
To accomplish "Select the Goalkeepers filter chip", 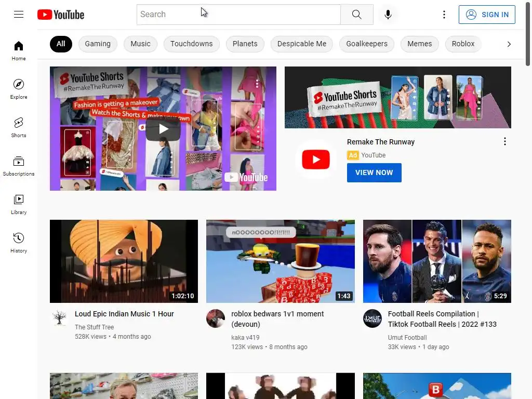I will point(367,44).
